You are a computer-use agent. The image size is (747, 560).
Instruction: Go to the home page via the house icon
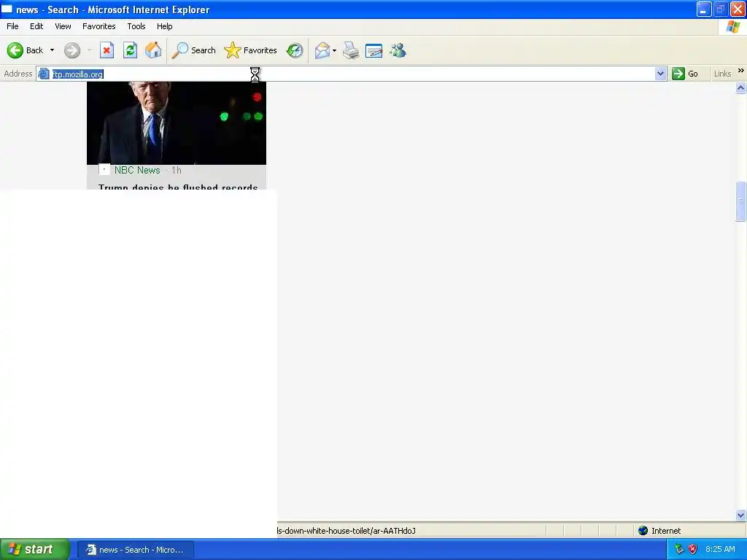(x=153, y=50)
